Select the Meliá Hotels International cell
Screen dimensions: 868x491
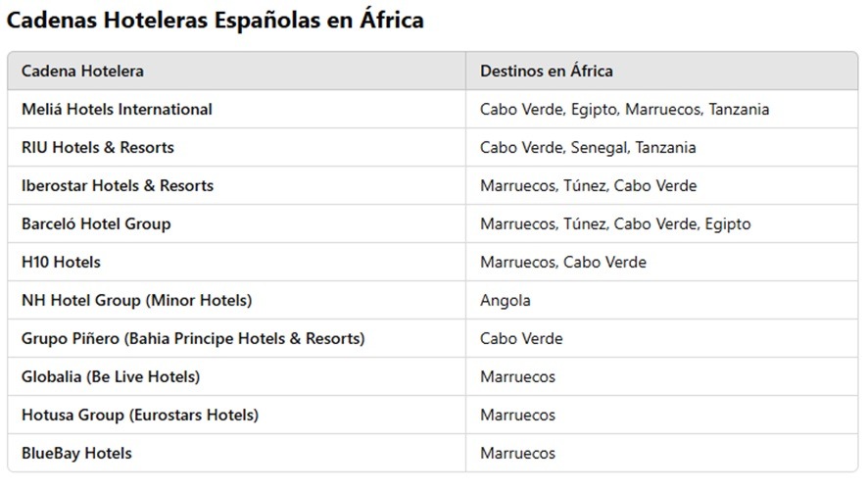click(x=236, y=109)
